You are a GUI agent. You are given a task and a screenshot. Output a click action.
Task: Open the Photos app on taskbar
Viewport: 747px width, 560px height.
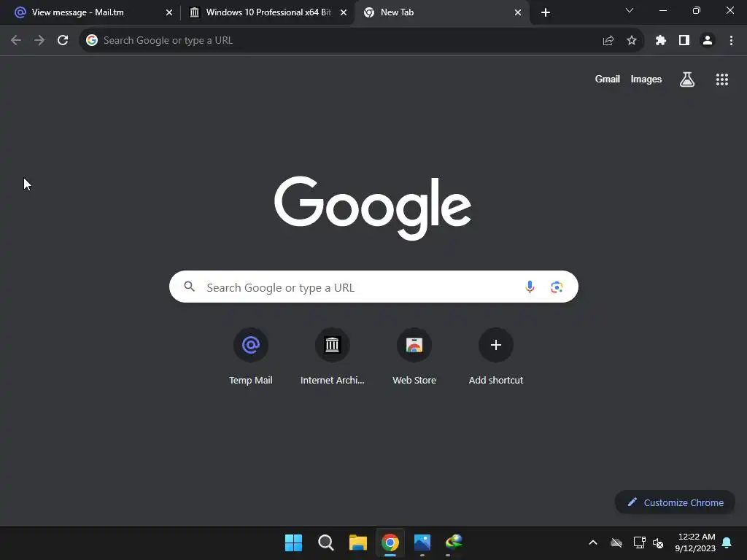pos(422,542)
